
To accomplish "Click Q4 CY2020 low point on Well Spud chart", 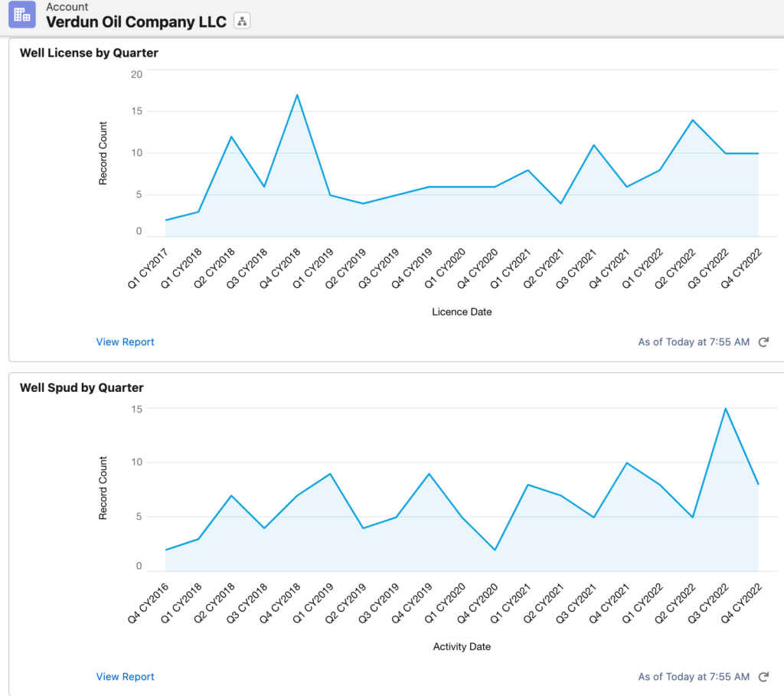I will pos(495,550).
